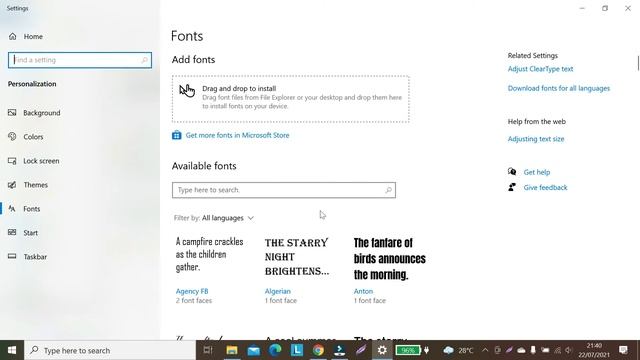640x360 pixels.
Task: Click the network Wi-Fi tray icon
Action: click(557, 350)
